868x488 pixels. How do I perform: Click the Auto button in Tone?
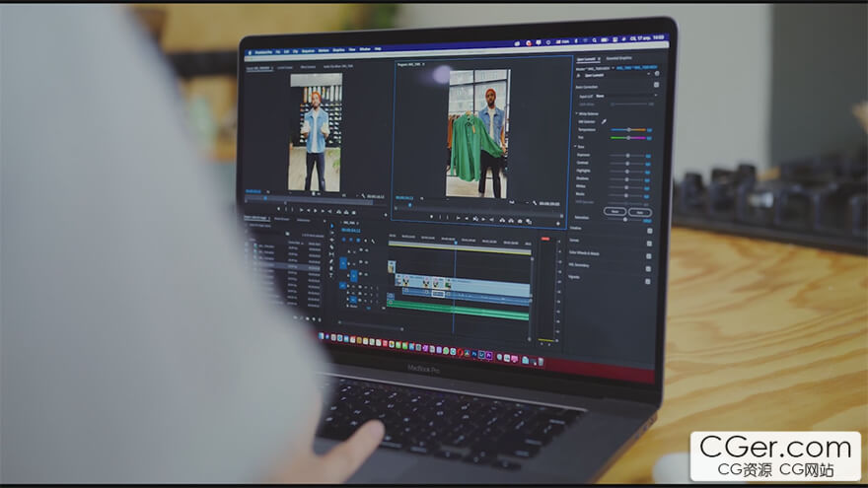point(640,213)
